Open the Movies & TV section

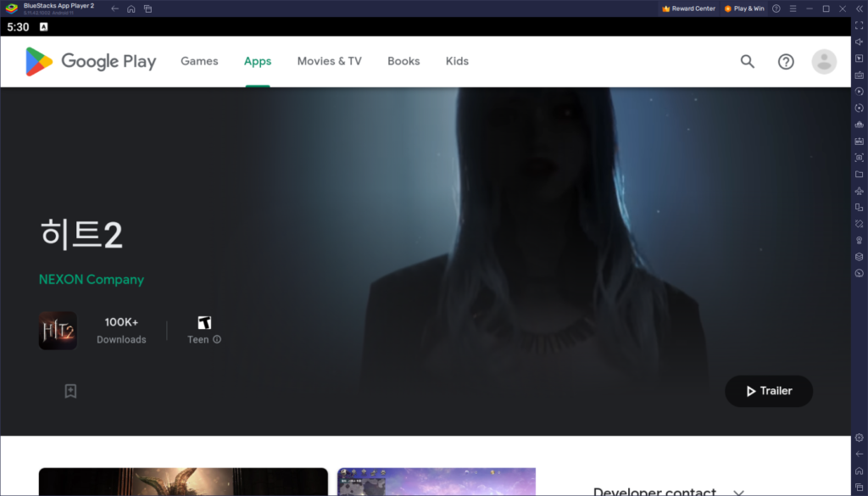(x=329, y=61)
